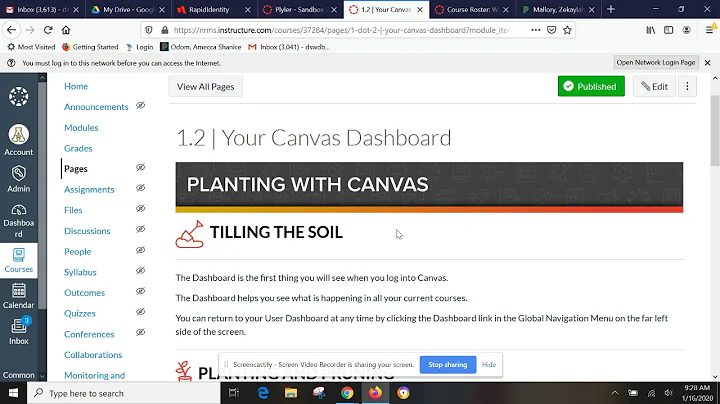This screenshot has width=720, height=404.
Task: Go to course Home link
Action: click(76, 86)
